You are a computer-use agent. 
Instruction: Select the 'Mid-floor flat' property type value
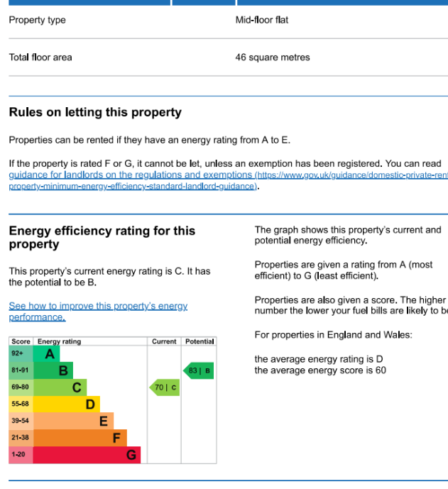262,20
